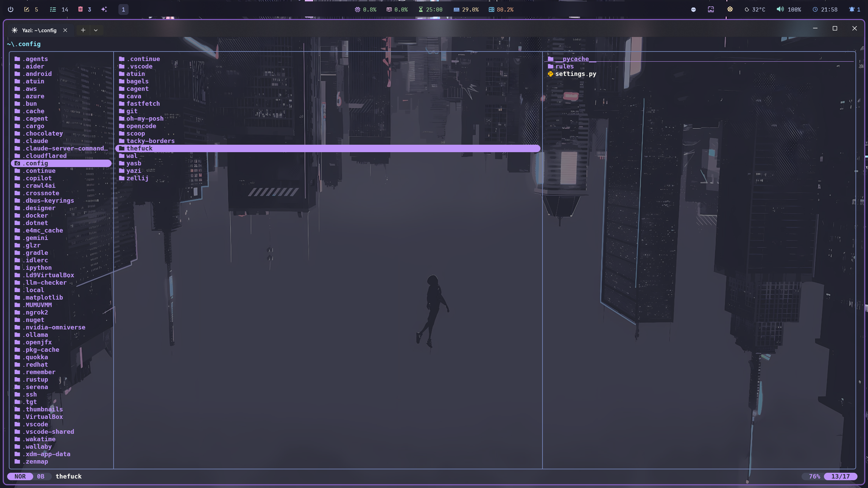Select the .agents folder
The height and width of the screenshot is (488, 868).
[x=61, y=59]
